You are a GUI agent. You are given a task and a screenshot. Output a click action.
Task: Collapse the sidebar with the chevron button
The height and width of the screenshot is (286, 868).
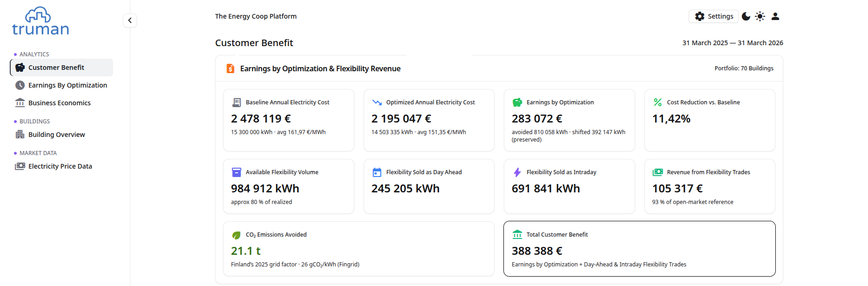[130, 20]
